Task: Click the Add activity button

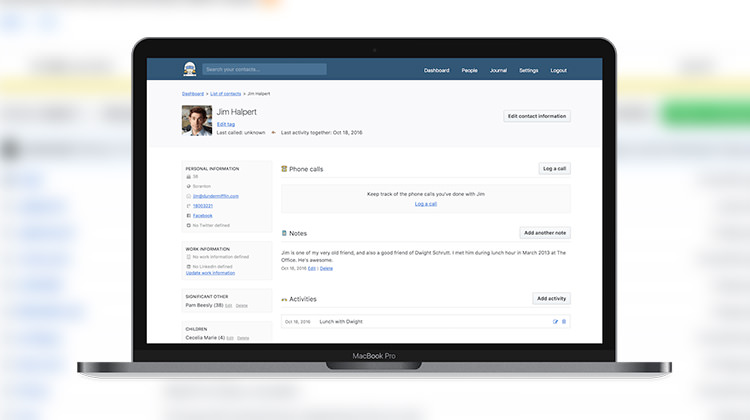Action: pos(551,298)
